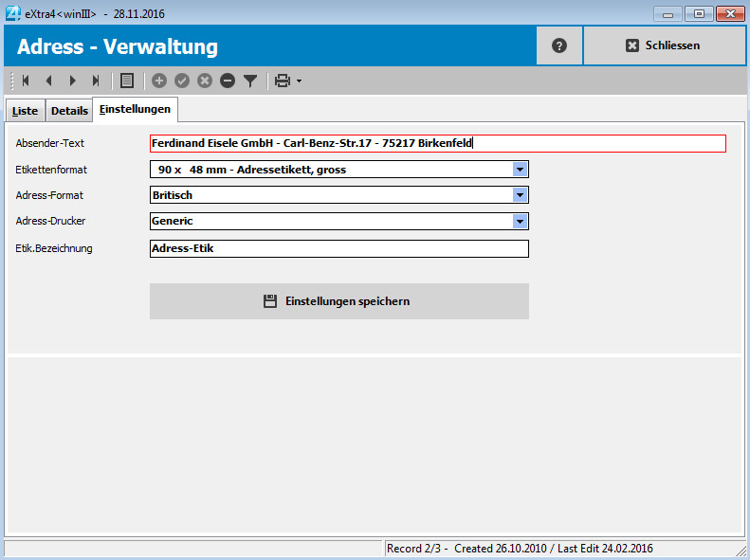750x560 pixels.
Task: Expand the Etikettenformat dropdown
Action: (x=520, y=170)
